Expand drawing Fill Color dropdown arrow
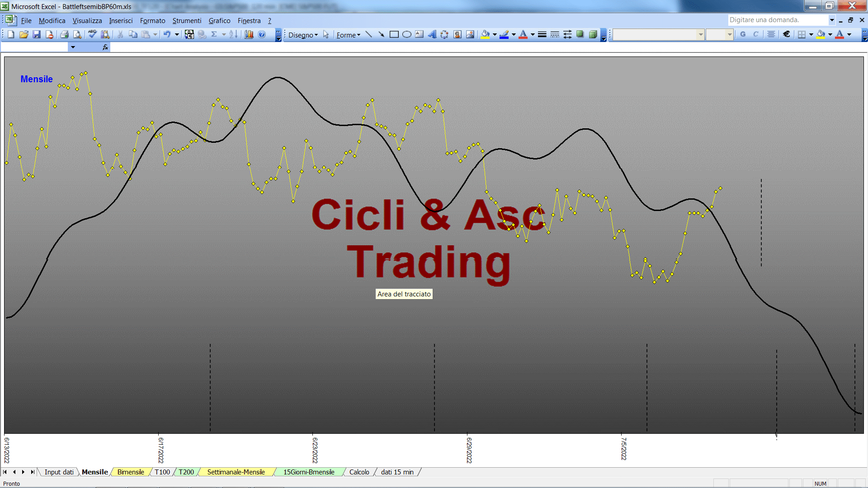Viewport: 868px width, 488px height. pyautogui.click(x=495, y=34)
